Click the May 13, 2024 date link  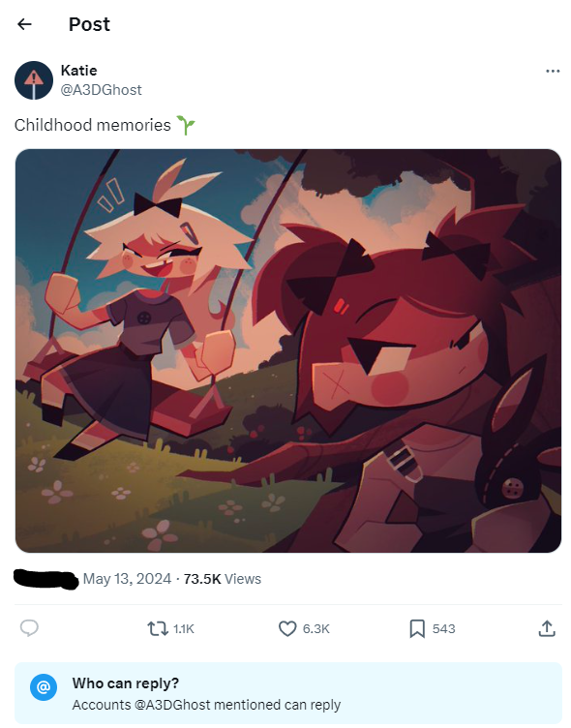click(127, 579)
